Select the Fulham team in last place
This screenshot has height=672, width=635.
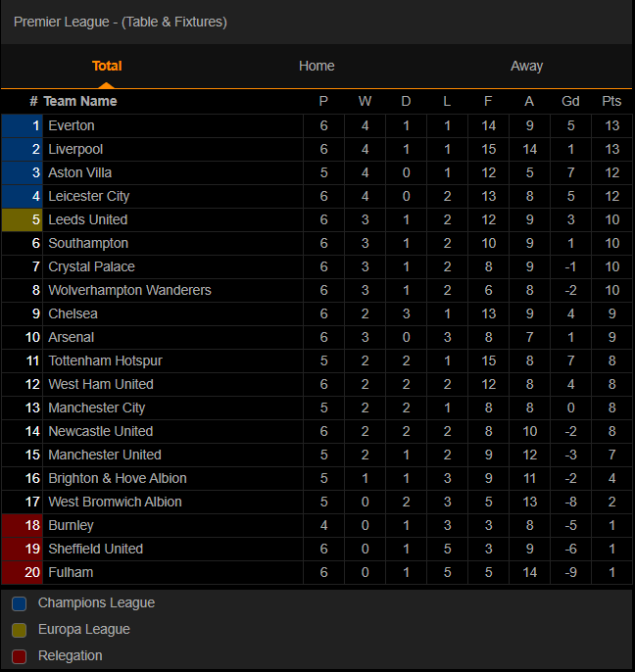click(71, 572)
